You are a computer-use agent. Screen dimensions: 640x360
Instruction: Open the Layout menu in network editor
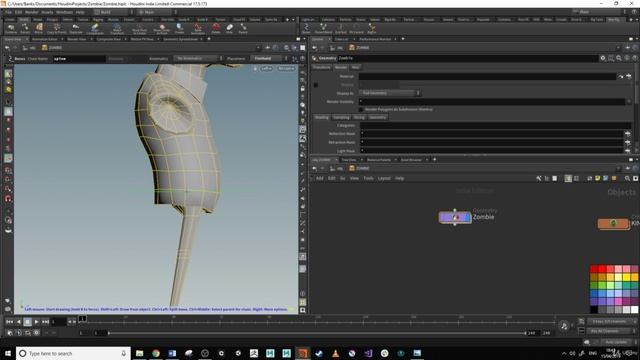[x=384, y=178]
